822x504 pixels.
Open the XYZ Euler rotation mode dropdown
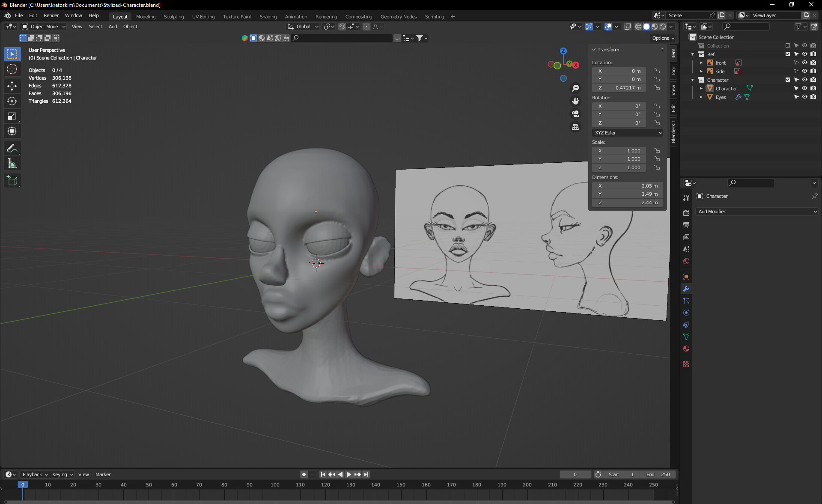628,133
